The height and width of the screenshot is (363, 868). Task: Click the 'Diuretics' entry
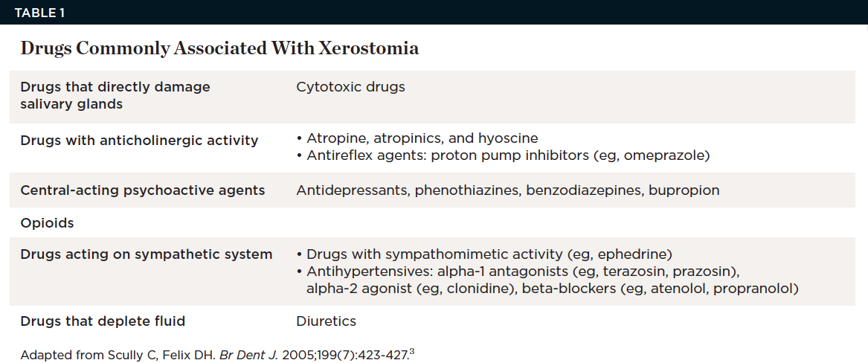coord(326,321)
